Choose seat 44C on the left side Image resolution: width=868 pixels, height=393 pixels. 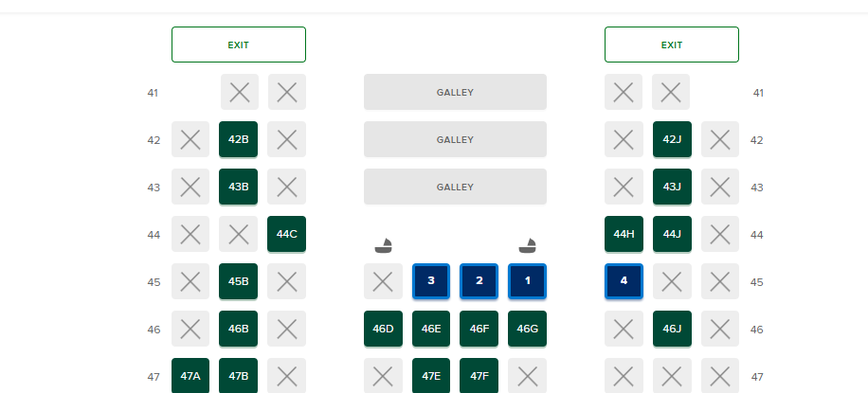(287, 234)
